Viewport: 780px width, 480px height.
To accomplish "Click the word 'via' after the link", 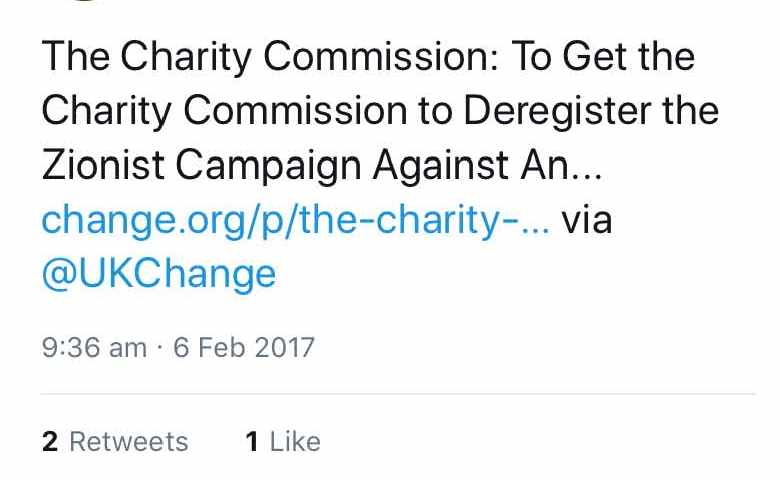I will point(587,220).
